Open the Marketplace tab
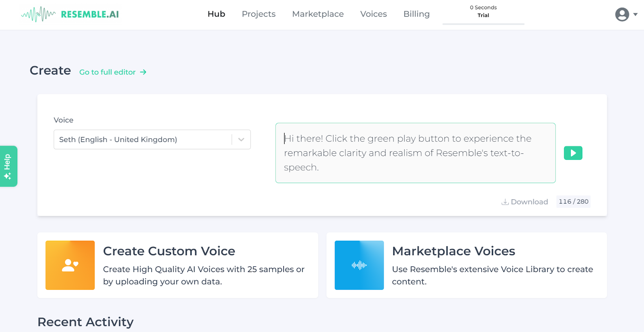This screenshot has height=332, width=644. 318,14
